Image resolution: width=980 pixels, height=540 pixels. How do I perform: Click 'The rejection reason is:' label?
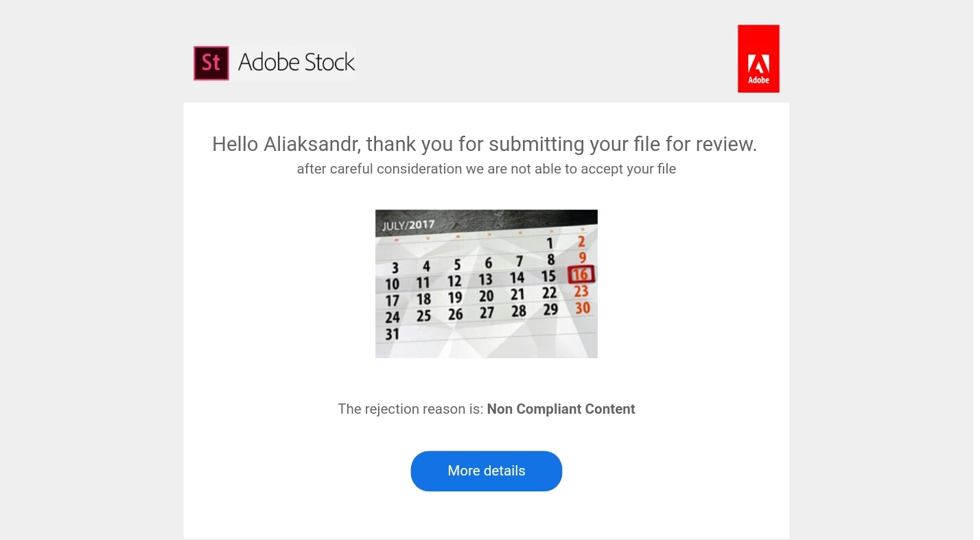410,409
